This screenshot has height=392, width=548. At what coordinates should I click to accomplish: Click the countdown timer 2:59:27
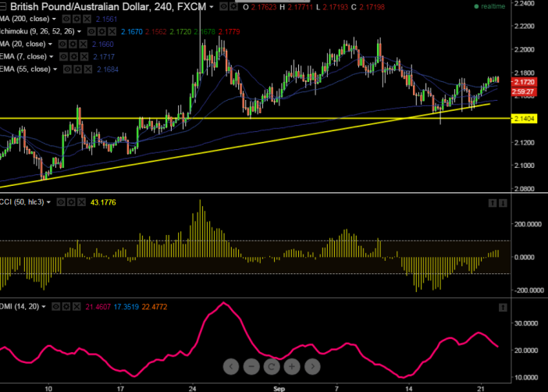pyautogui.click(x=524, y=91)
